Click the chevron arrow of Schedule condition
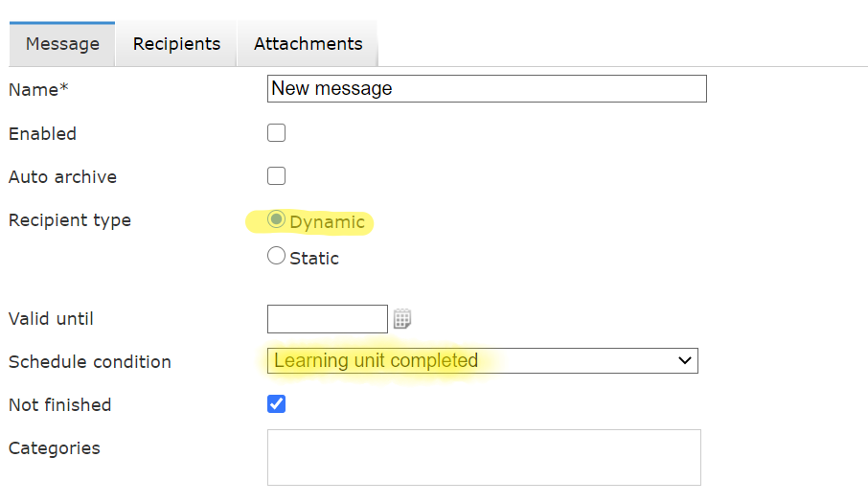Viewport: 868px width, 503px height. pos(685,361)
